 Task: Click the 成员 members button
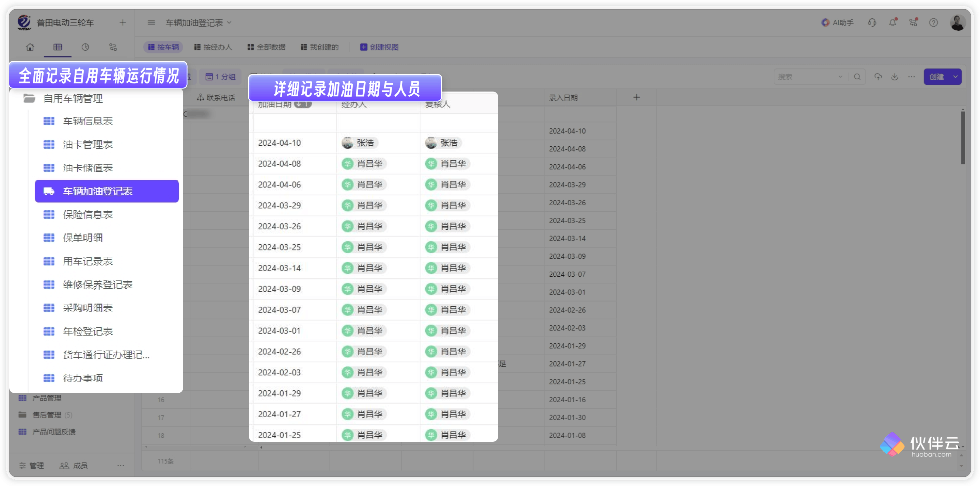point(74,466)
